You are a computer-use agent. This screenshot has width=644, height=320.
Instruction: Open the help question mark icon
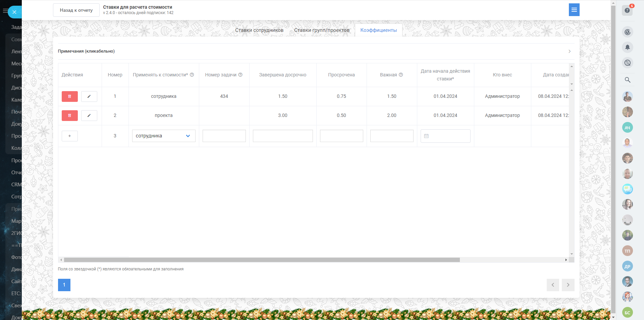tap(627, 10)
